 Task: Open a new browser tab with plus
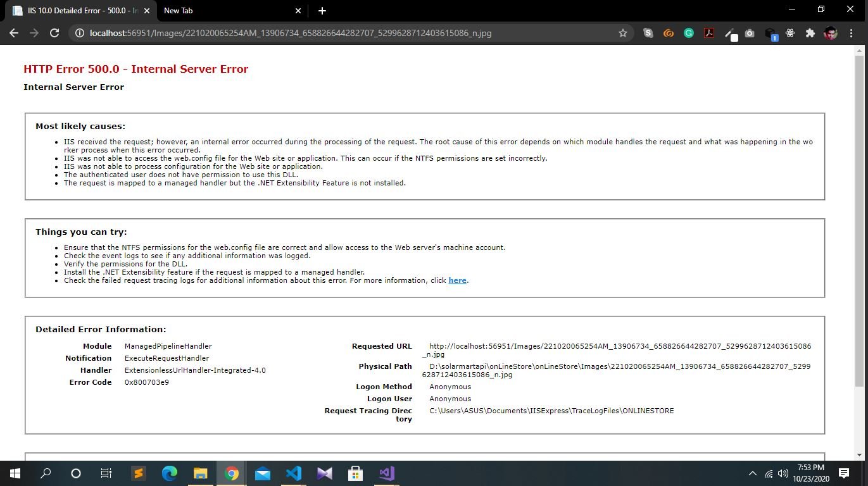point(322,11)
